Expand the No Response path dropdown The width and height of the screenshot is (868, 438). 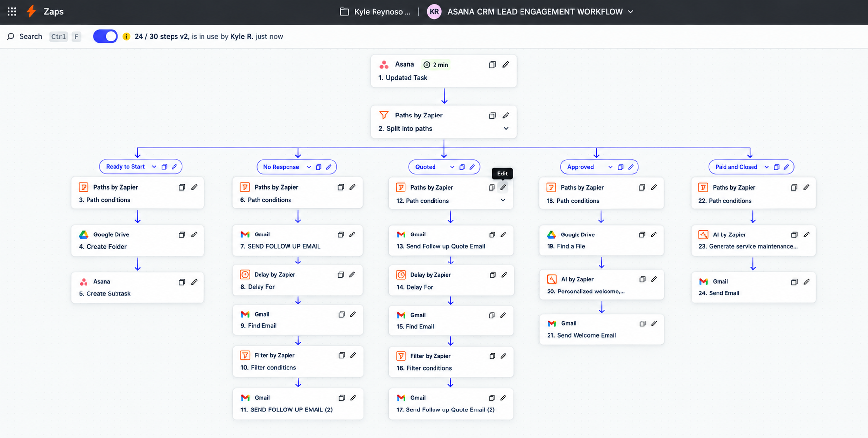[309, 167]
